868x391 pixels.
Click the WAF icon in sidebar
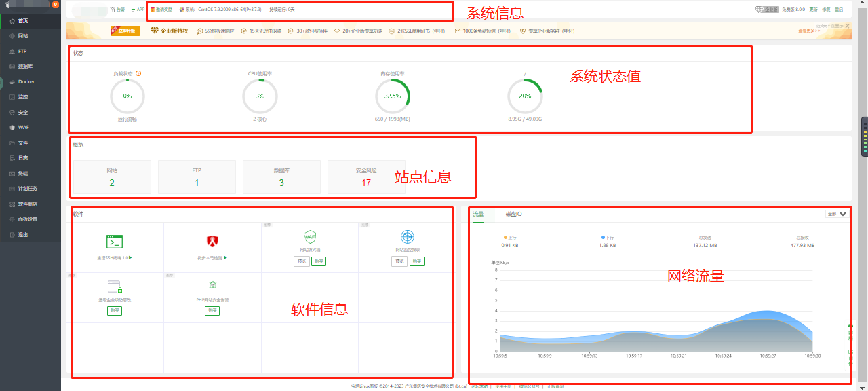pyautogui.click(x=12, y=128)
